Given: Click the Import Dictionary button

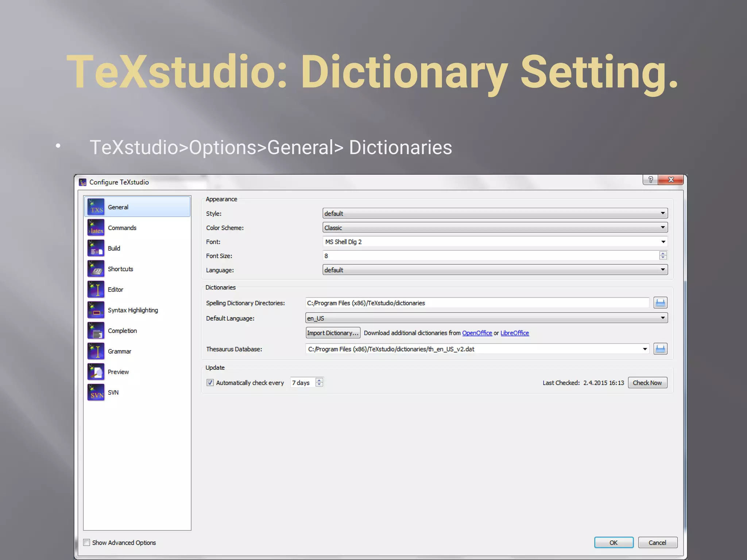Looking at the screenshot, I should pyautogui.click(x=333, y=333).
